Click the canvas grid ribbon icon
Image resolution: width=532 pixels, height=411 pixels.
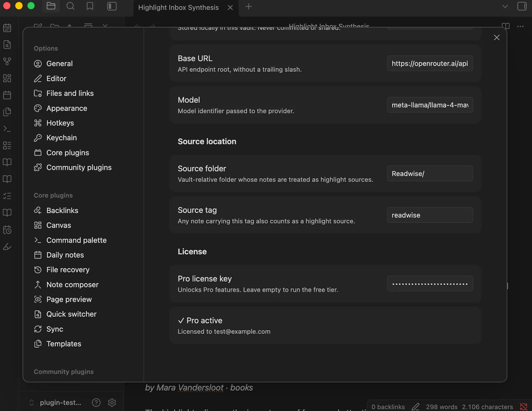(x=7, y=78)
